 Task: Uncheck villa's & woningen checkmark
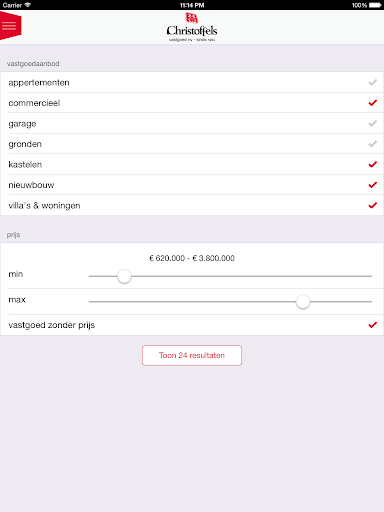[x=373, y=205]
